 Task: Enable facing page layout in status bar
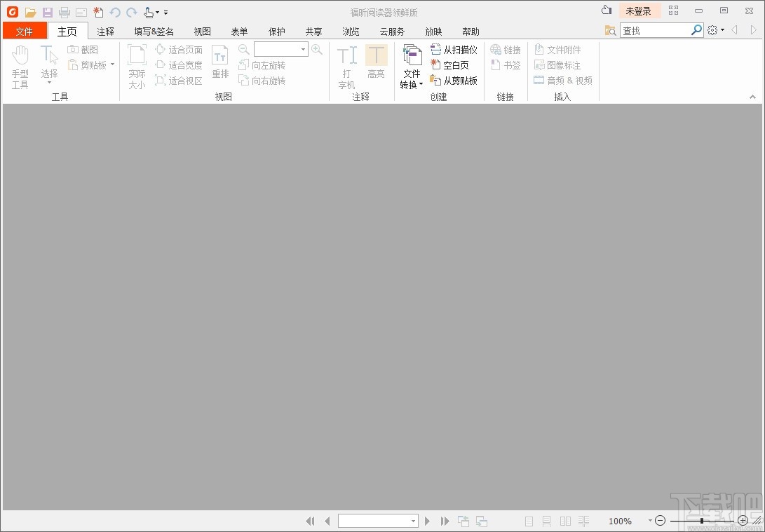tap(565, 521)
